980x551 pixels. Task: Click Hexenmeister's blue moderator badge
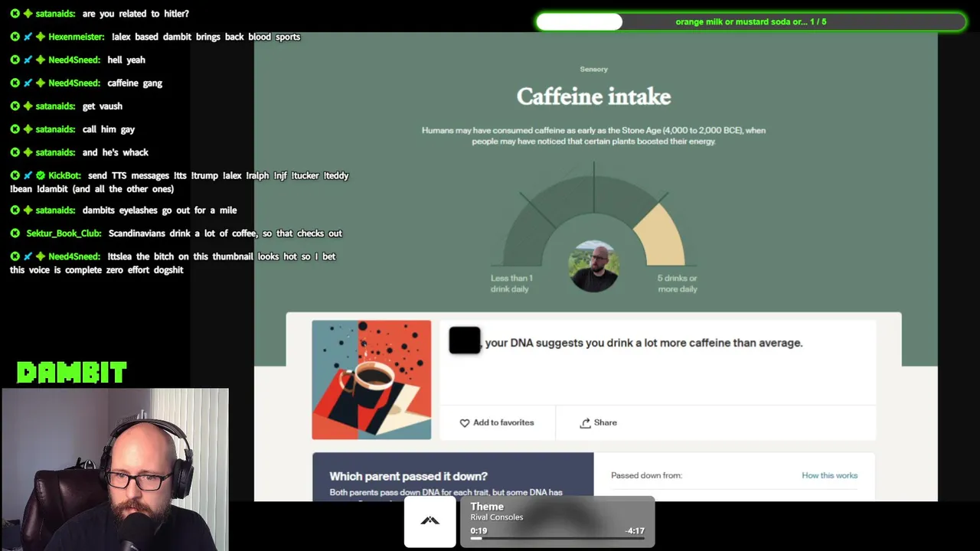point(28,37)
